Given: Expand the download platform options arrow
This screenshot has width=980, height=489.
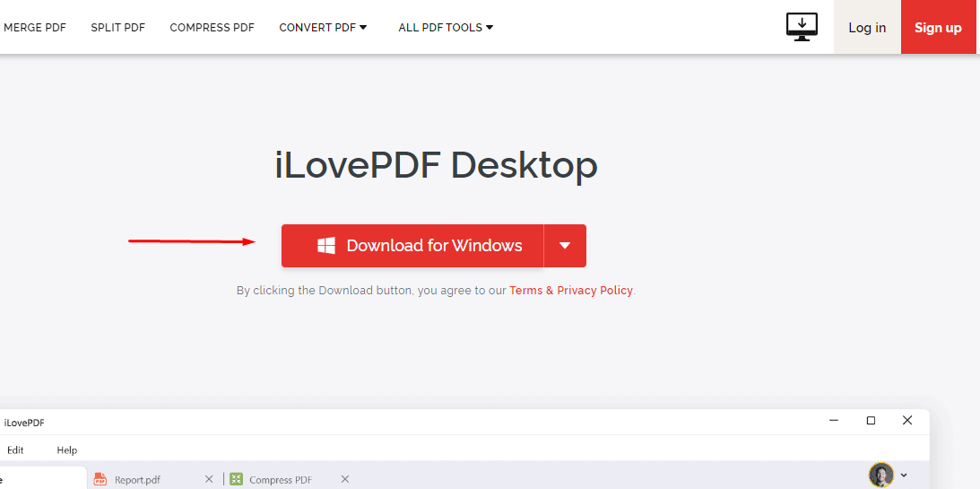Looking at the screenshot, I should (565, 246).
